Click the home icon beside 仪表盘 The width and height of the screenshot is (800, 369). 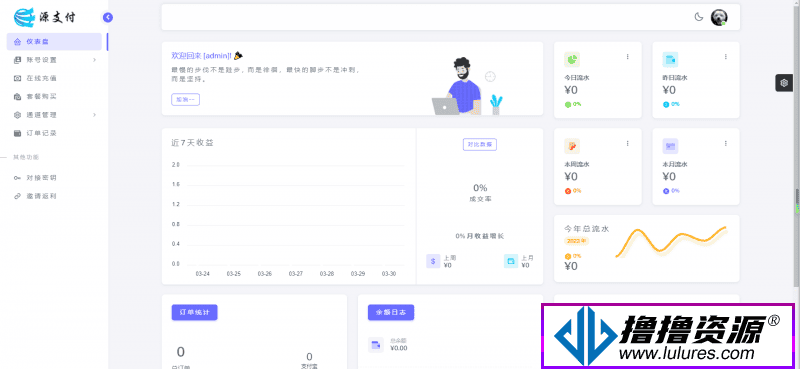[17, 41]
